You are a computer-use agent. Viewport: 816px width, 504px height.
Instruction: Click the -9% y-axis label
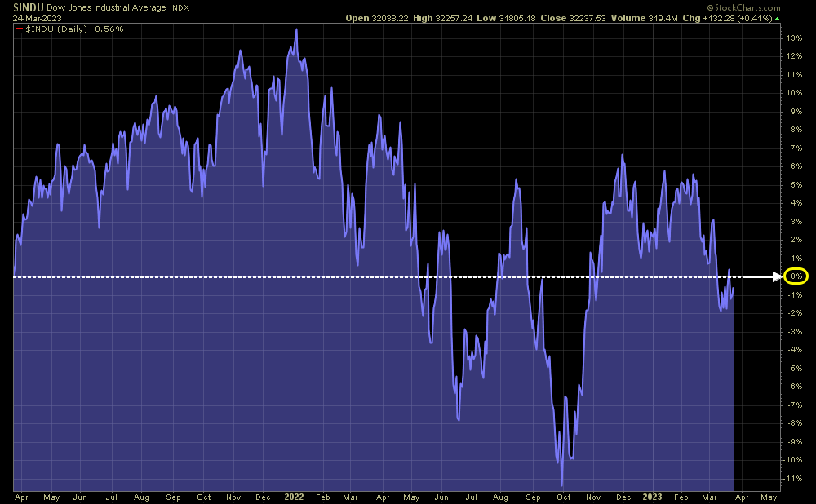tap(795, 441)
